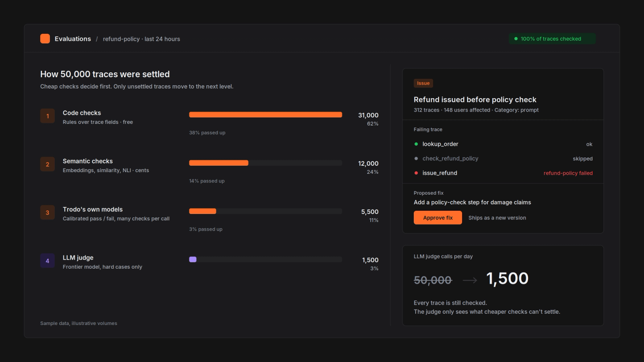Screen dimensions: 644x362
Task: Click the refund-policy failed status
Action: [568, 173]
